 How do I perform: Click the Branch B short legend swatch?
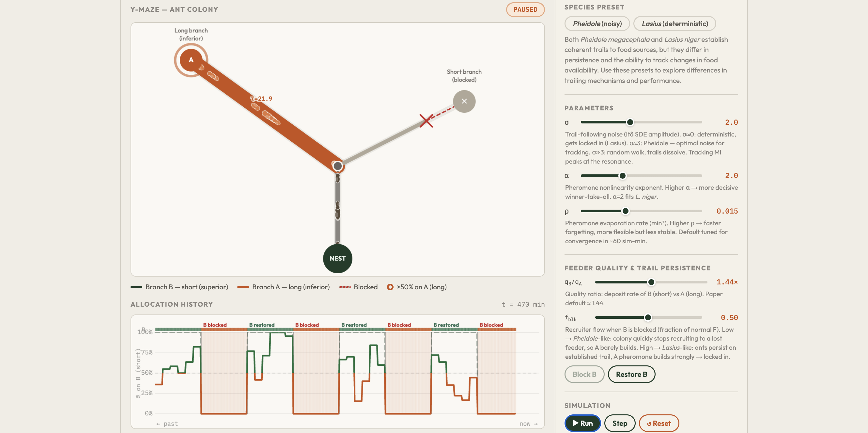point(136,287)
